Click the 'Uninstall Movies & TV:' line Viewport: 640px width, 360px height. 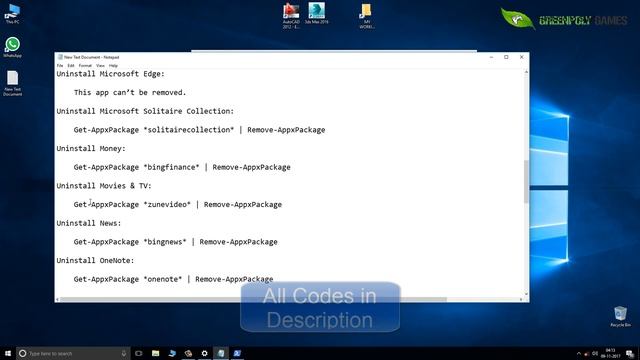click(104, 186)
